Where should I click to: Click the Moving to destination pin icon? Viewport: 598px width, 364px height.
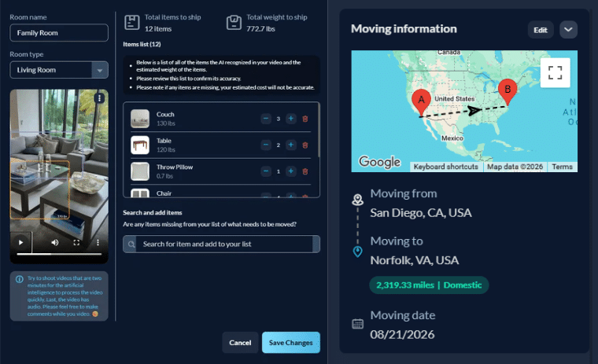coord(357,252)
